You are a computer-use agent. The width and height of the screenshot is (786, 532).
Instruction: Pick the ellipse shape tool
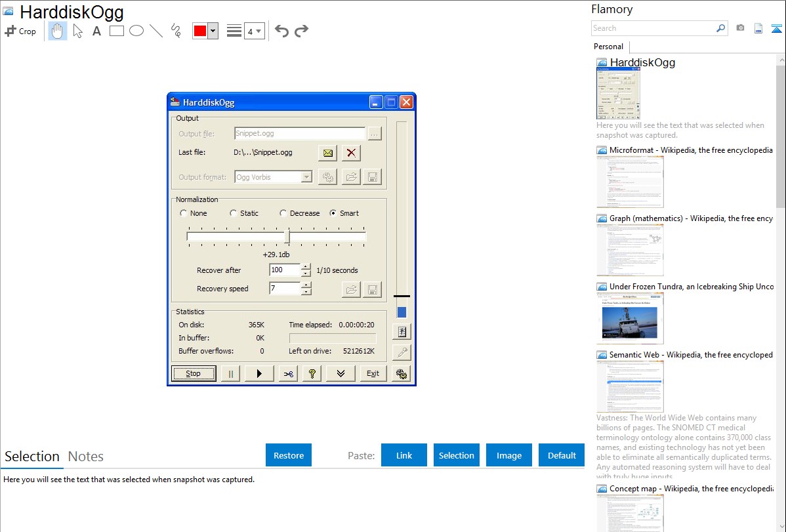136,31
